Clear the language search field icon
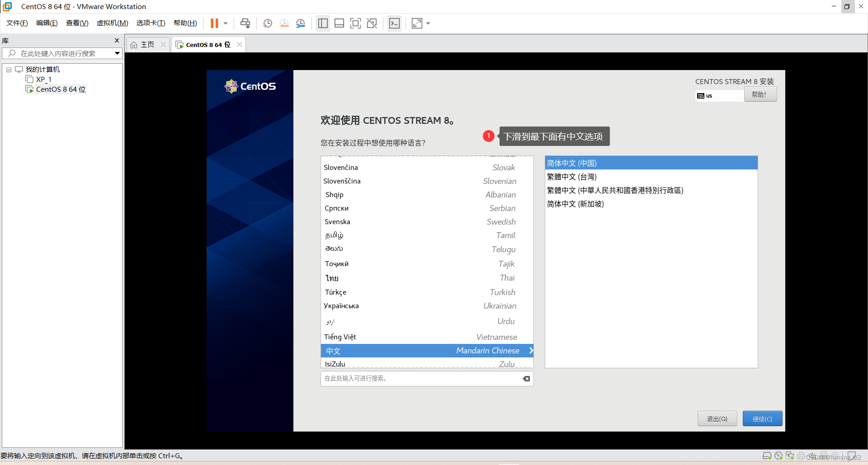868x465 pixels. pos(527,379)
